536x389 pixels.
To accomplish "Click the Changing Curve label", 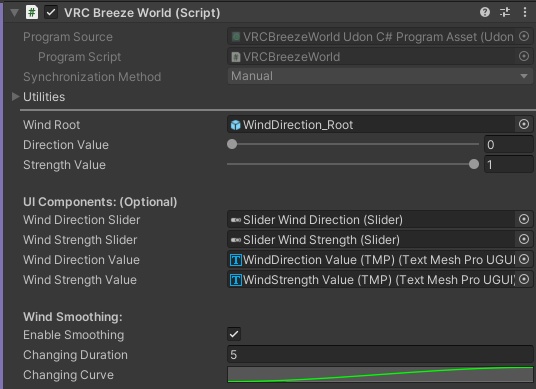I will (68, 375).
